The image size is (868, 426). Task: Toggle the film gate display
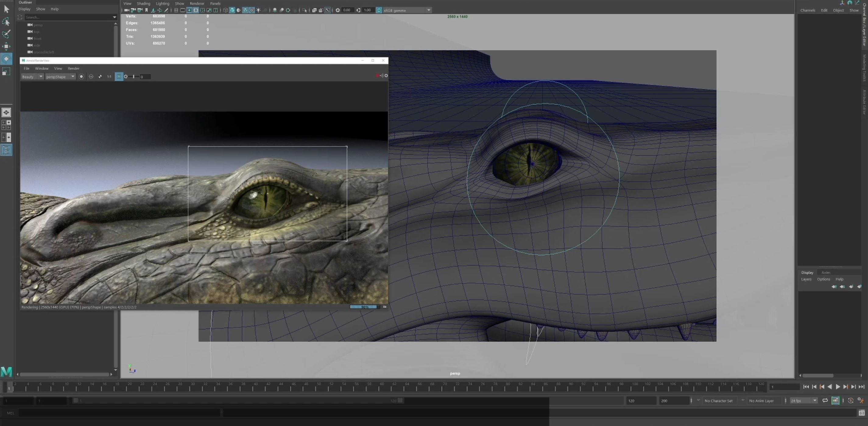(x=183, y=10)
